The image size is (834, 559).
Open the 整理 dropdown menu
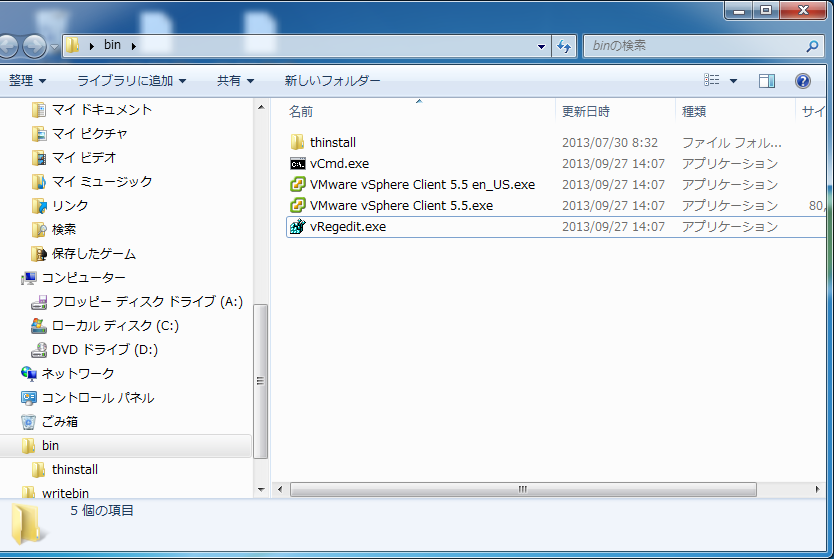coord(28,81)
